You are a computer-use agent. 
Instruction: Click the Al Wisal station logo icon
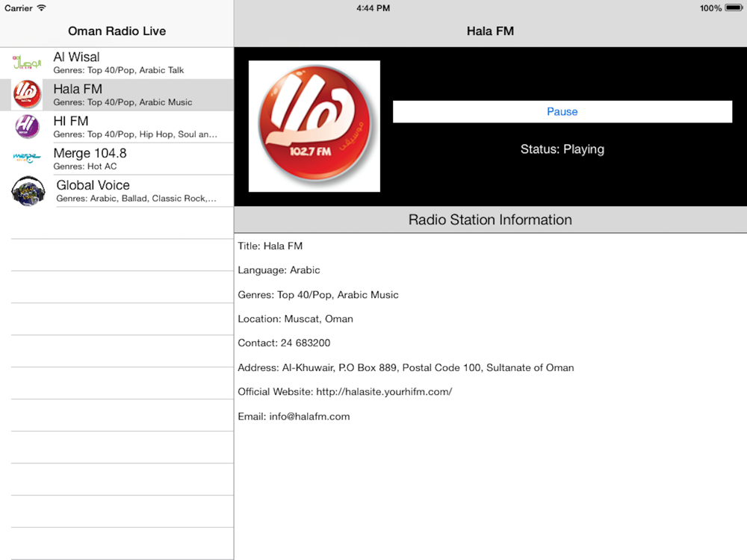point(27,63)
